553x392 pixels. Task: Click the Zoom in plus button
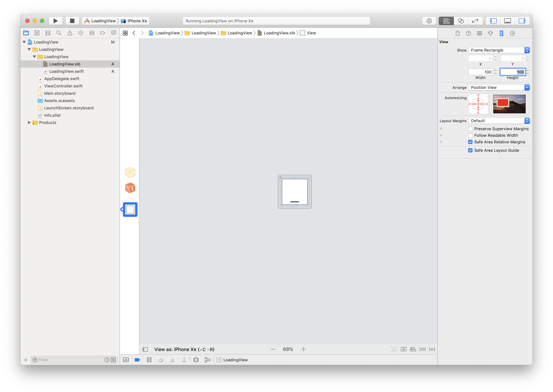pos(303,349)
